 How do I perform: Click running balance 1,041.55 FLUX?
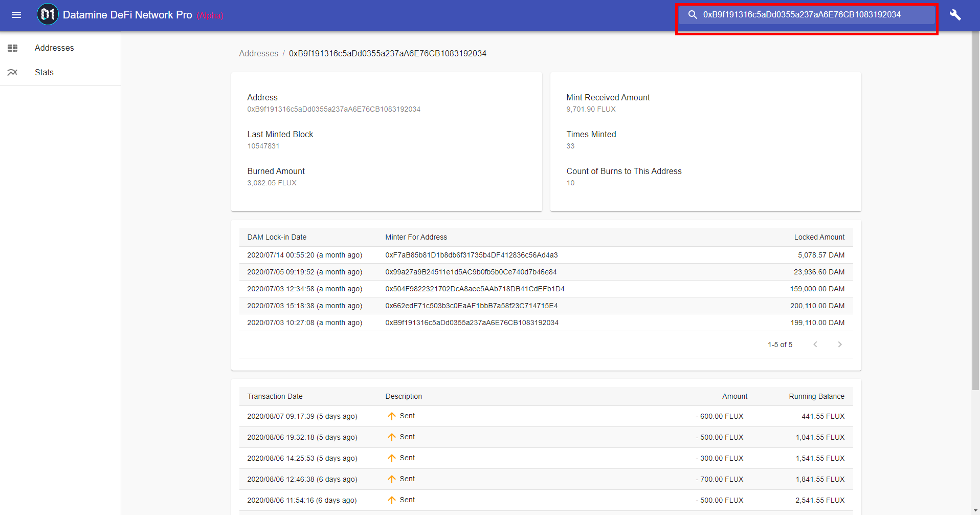point(820,437)
